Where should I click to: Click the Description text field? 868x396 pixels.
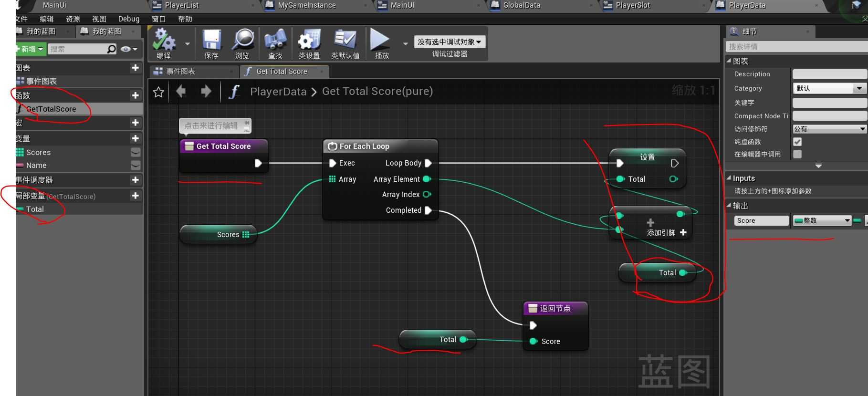click(829, 74)
